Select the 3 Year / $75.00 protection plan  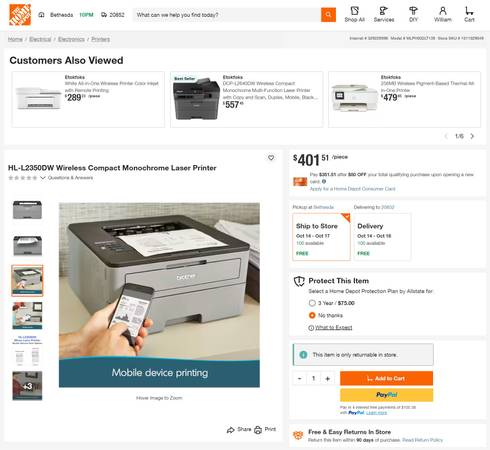(312, 303)
